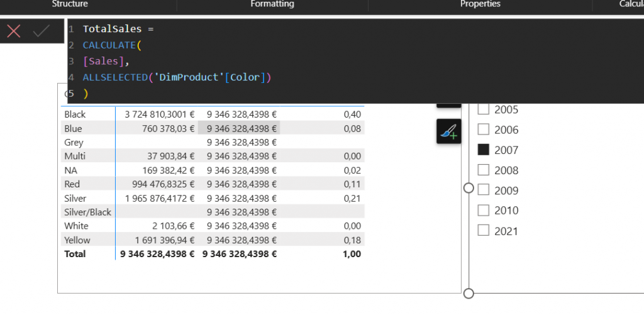Tick the 2021 year checkbox
The height and width of the screenshot is (315, 644).
(484, 231)
